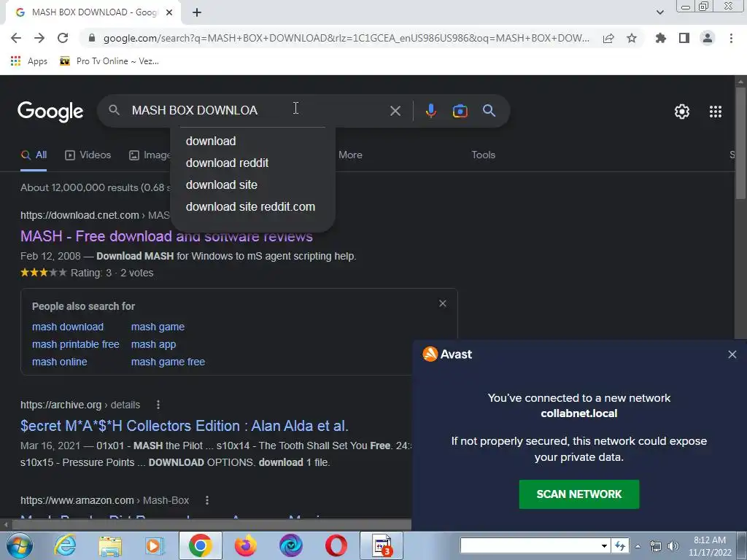
Task: Open the Apps bookmark shortcut
Action: point(28,61)
